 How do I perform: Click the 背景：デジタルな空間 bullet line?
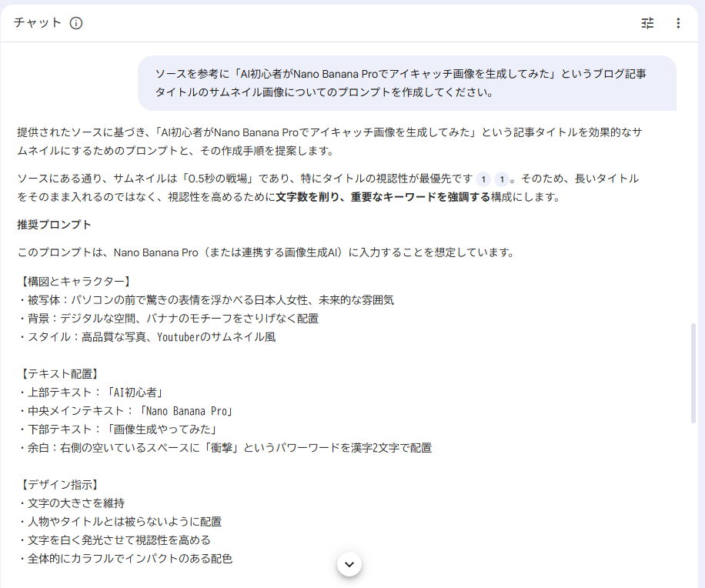168,318
